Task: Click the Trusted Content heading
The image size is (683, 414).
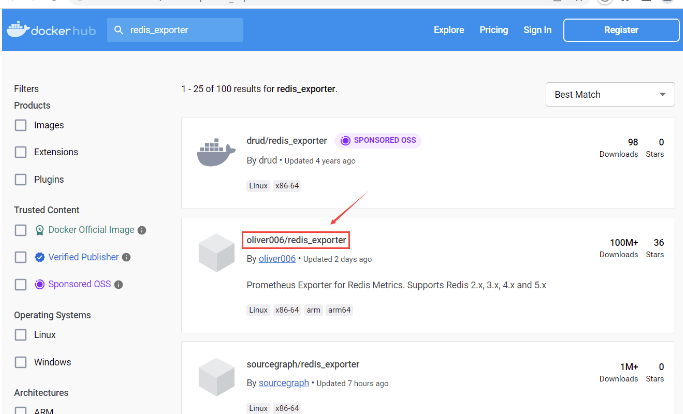Action: 47,210
